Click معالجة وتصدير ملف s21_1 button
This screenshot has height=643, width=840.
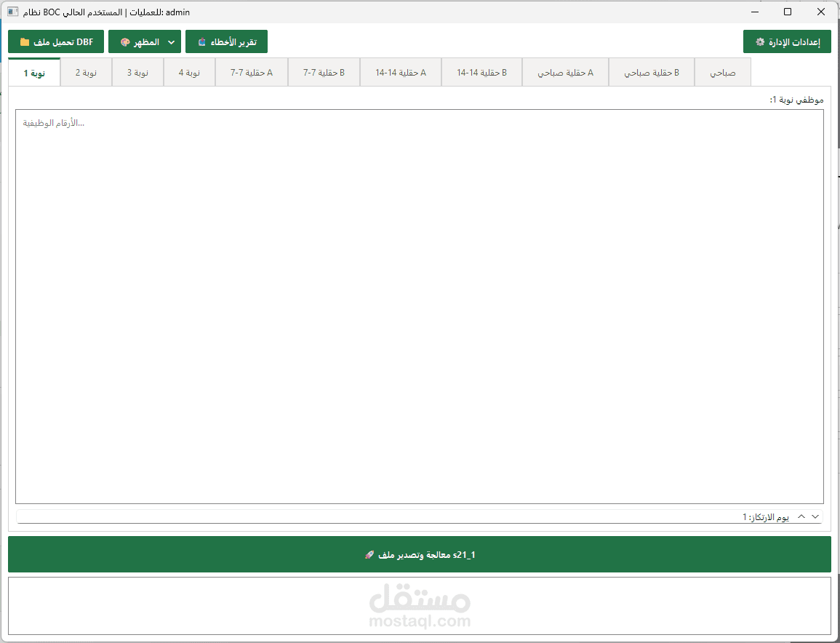click(x=420, y=554)
